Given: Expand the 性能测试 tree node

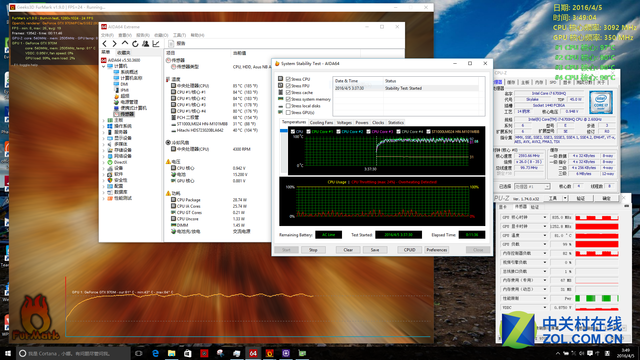Looking at the screenshot, I should pyautogui.click(x=104, y=198).
